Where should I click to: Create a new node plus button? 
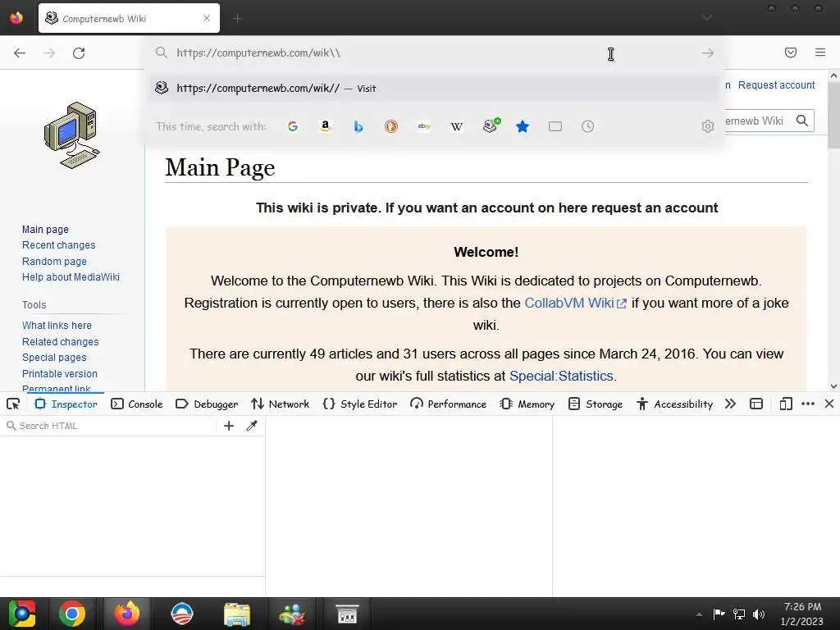tap(229, 426)
